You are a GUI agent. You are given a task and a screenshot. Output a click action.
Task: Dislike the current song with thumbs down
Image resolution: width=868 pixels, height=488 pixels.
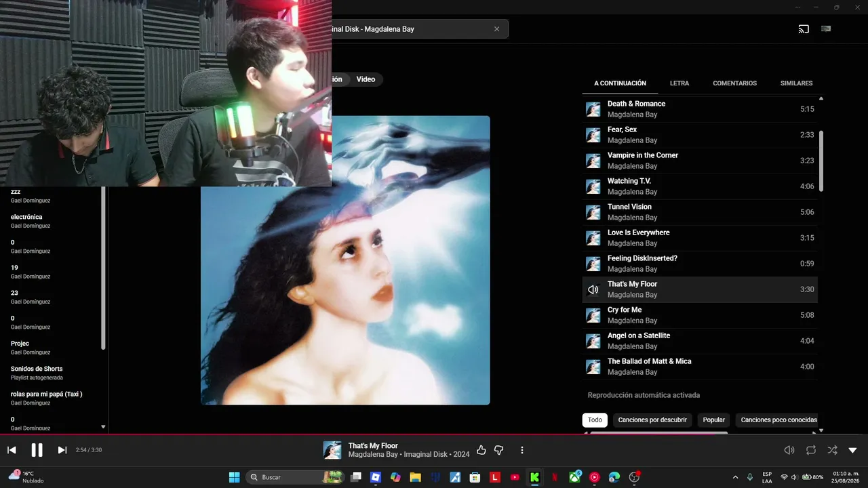(x=498, y=450)
